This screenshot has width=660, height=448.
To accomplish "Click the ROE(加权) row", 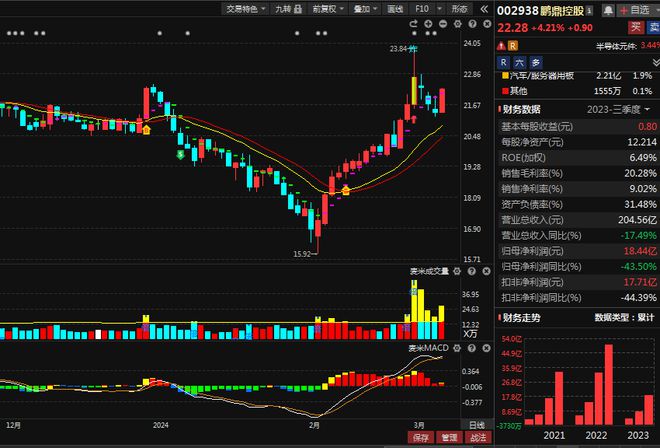I will pos(578,158).
